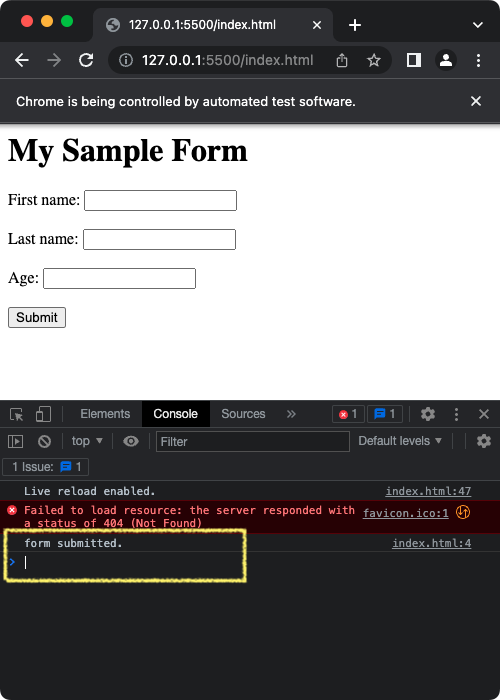The width and height of the screenshot is (500, 700).
Task: Click the My Sample Form heading
Action: click(128, 150)
